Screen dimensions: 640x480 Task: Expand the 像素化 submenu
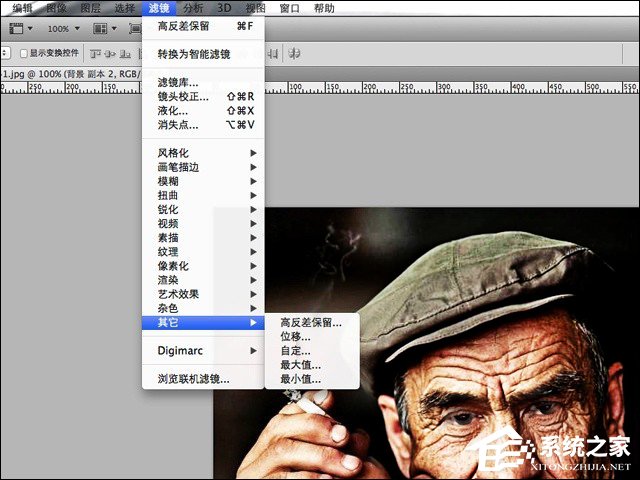[203, 266]
